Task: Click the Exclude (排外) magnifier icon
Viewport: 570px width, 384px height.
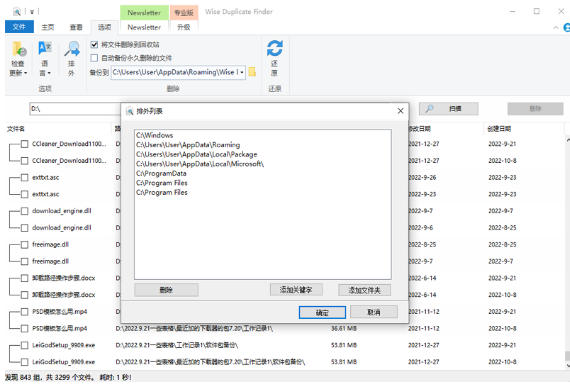Action: (x=72, y=49)
